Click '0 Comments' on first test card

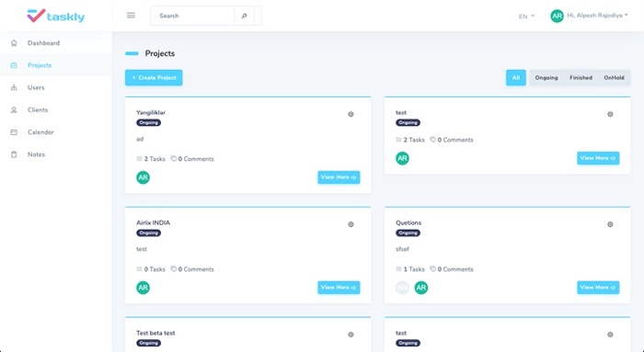coord(455,140)
